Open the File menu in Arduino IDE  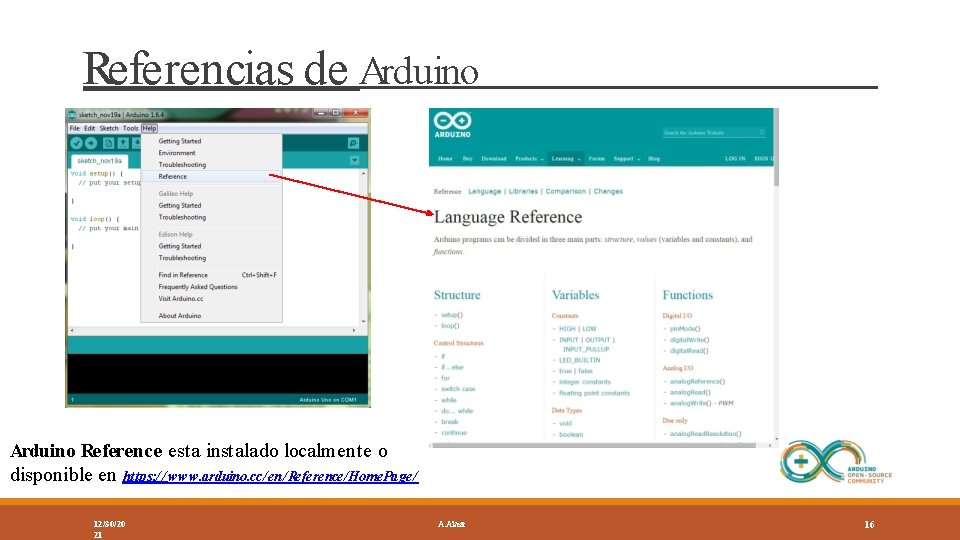pos(75,129)
